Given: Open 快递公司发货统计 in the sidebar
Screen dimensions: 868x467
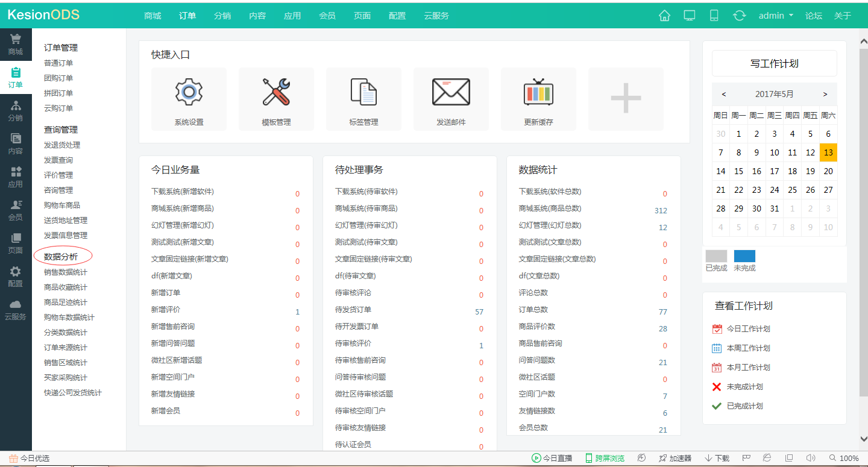Looking at the screenshot, I should click(x=73, y=393).
